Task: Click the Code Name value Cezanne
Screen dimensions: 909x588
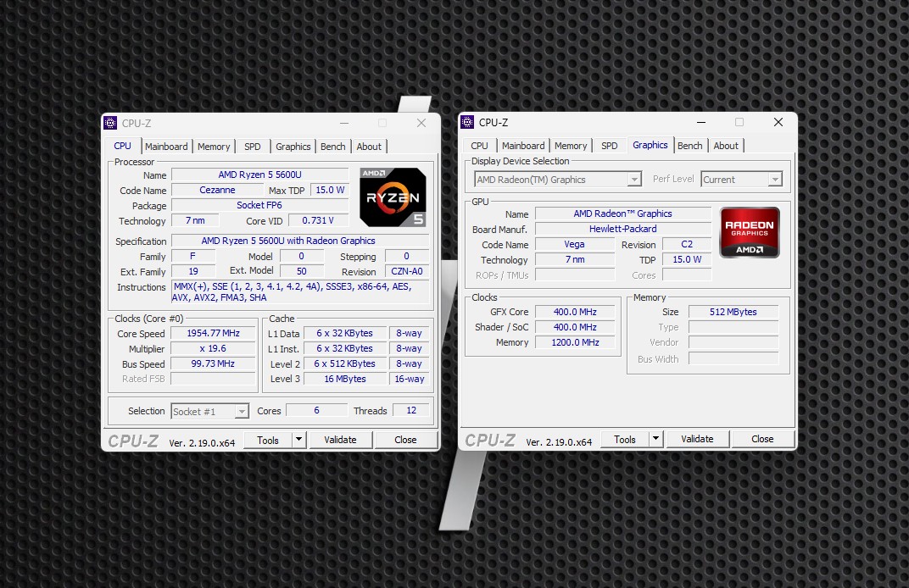Action: tap(217, 190)
